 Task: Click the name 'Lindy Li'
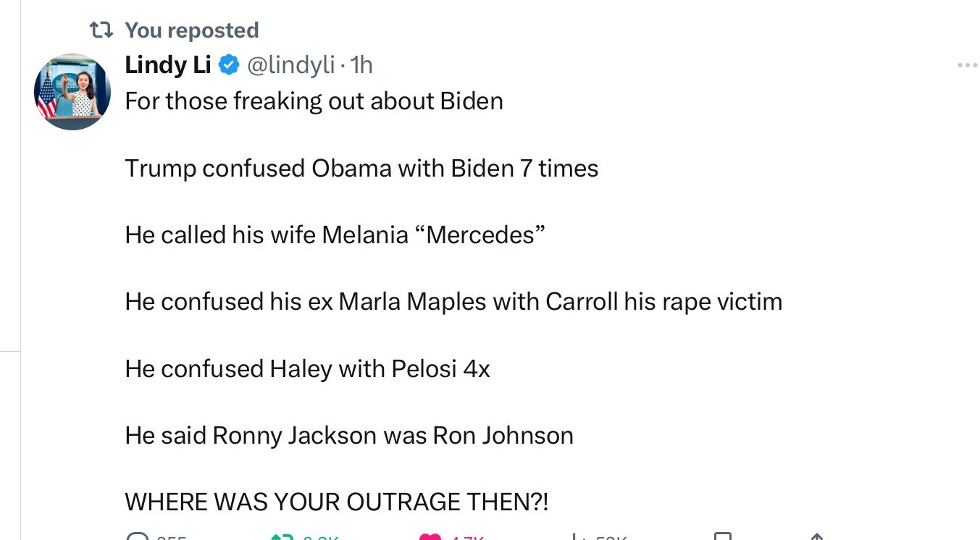tap(167, 64)
